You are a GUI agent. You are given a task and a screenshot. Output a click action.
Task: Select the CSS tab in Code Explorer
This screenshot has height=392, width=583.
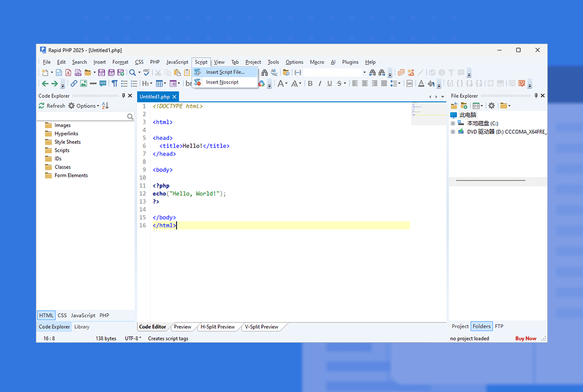(62, 315)
